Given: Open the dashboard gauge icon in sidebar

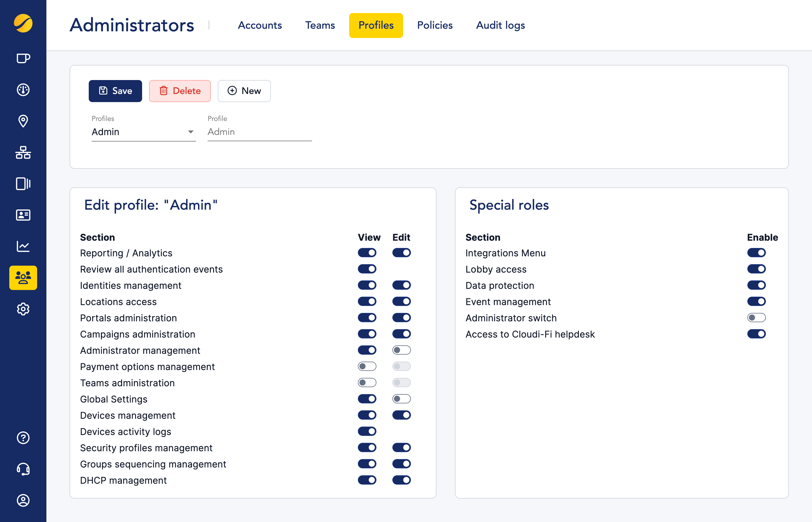Looking at the screenshot, I should pyautogui.click(x=23, y=90).
